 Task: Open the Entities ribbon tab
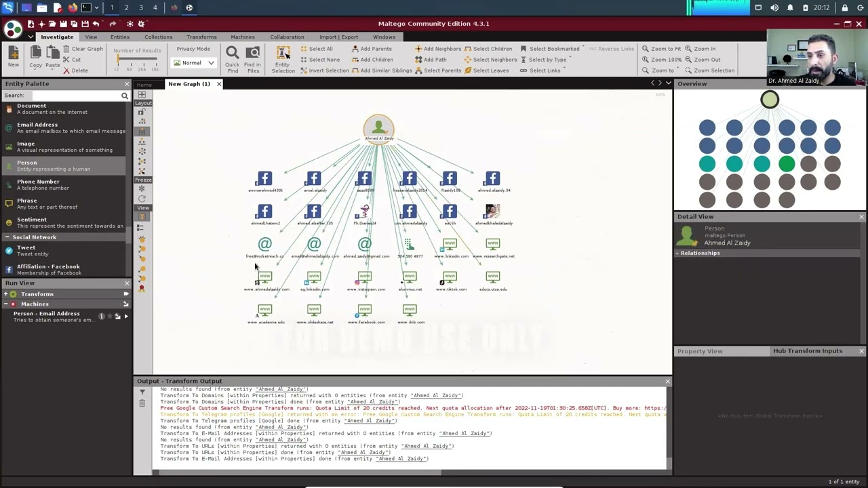tap(120, 37)
